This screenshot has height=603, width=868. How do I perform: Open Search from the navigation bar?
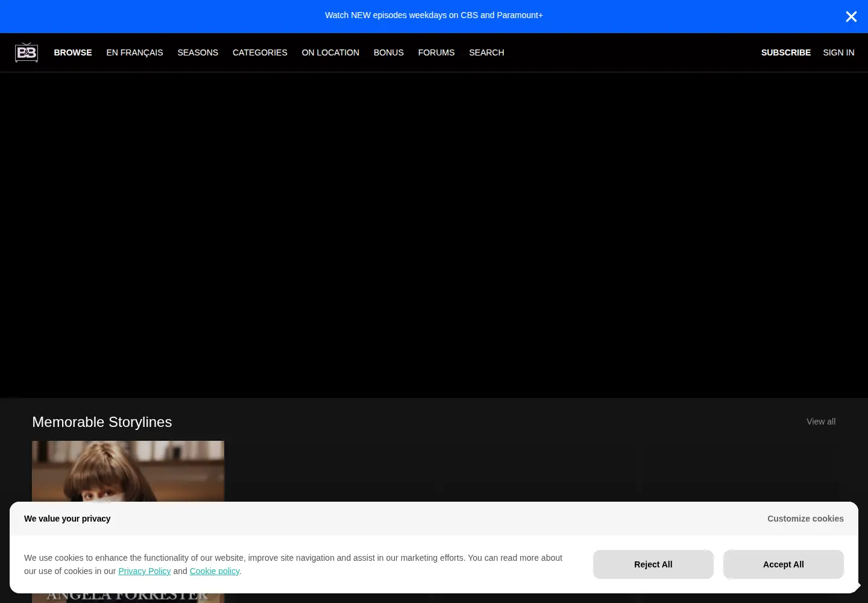point(486,52)
